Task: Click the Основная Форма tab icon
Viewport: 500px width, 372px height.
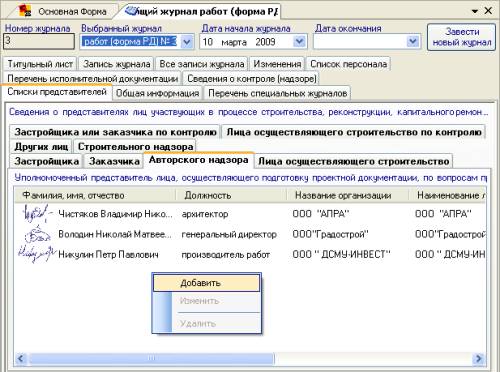Action: click(x=25, y=11)
